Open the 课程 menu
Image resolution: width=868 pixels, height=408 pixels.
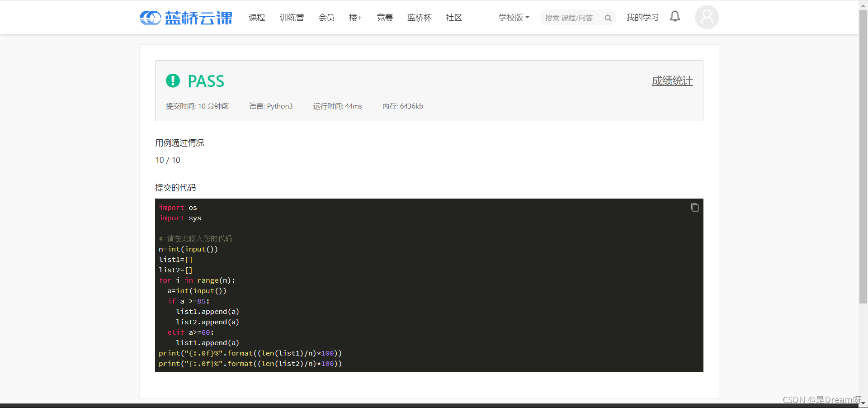(257, 18)
